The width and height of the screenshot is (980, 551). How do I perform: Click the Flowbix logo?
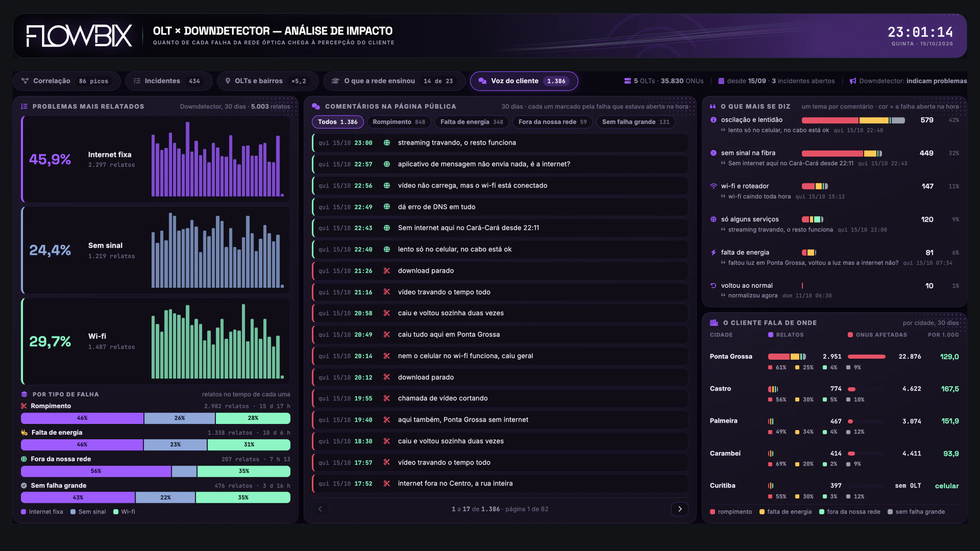[x=79, y=36]
